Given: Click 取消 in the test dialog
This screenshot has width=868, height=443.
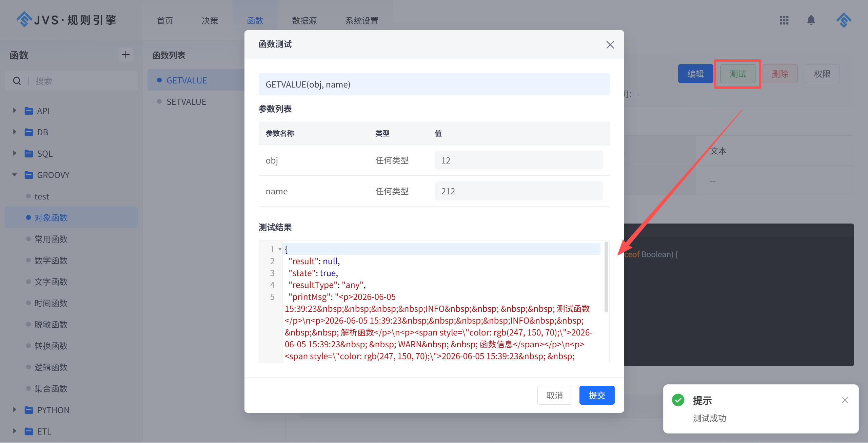Looking at the screenshot, I should point(555,395).
